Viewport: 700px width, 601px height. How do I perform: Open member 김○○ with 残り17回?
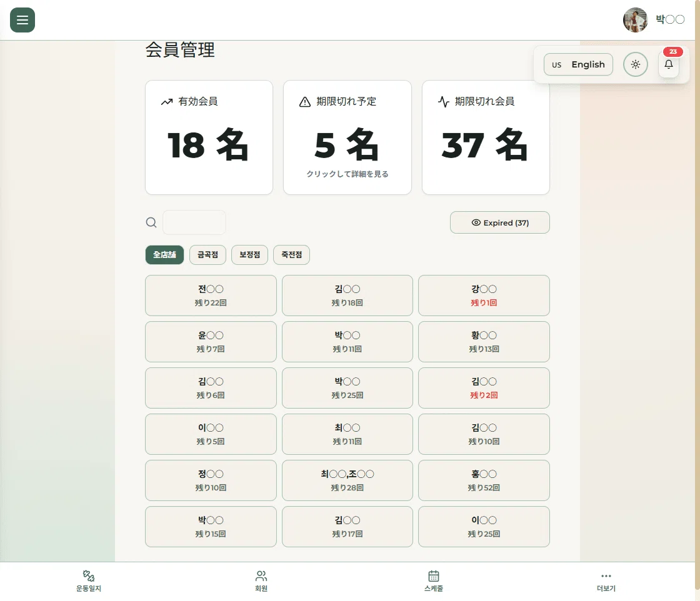[x=347, y=527]
